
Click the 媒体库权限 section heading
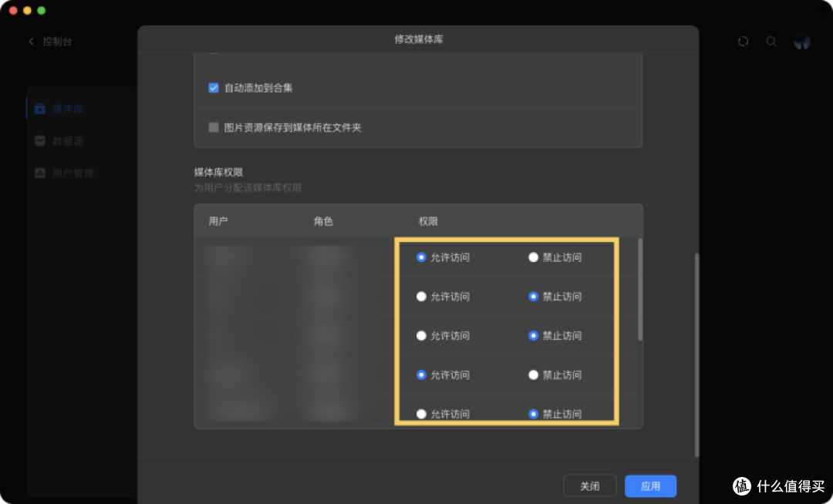pos(218,173)
